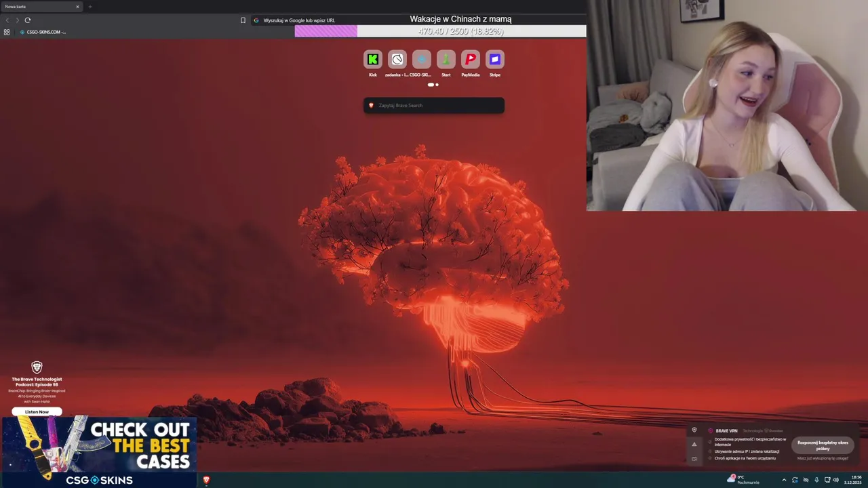
Task: Click Listen Now podcast button
Action: 37,411
